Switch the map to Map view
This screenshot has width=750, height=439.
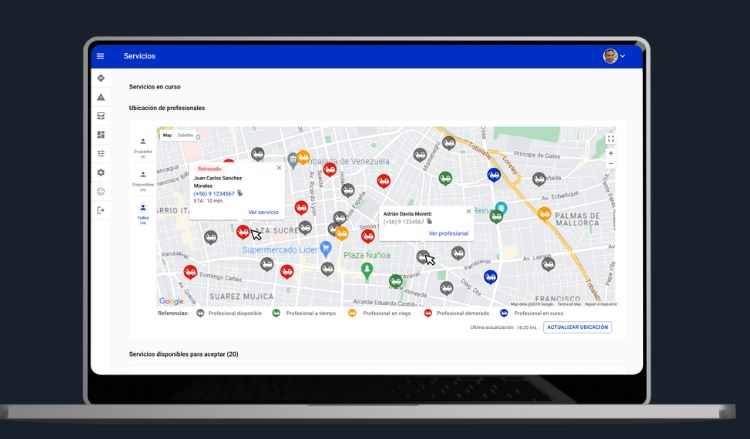(168, 135)
